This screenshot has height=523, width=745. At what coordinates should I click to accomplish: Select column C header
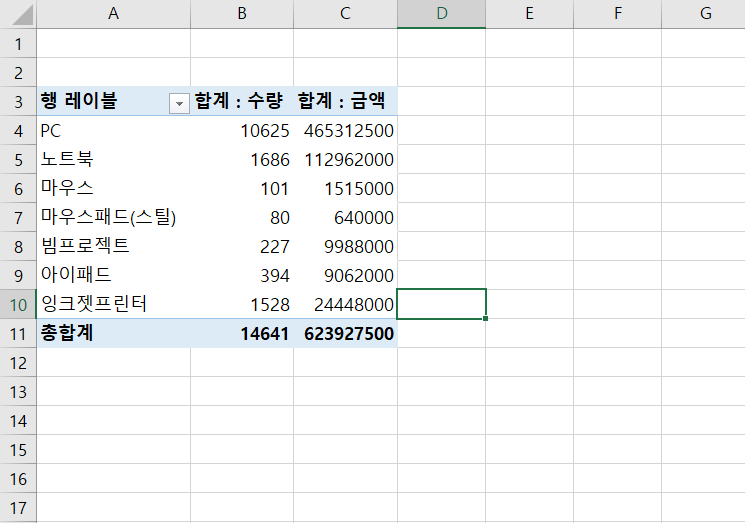click(345, 14)
